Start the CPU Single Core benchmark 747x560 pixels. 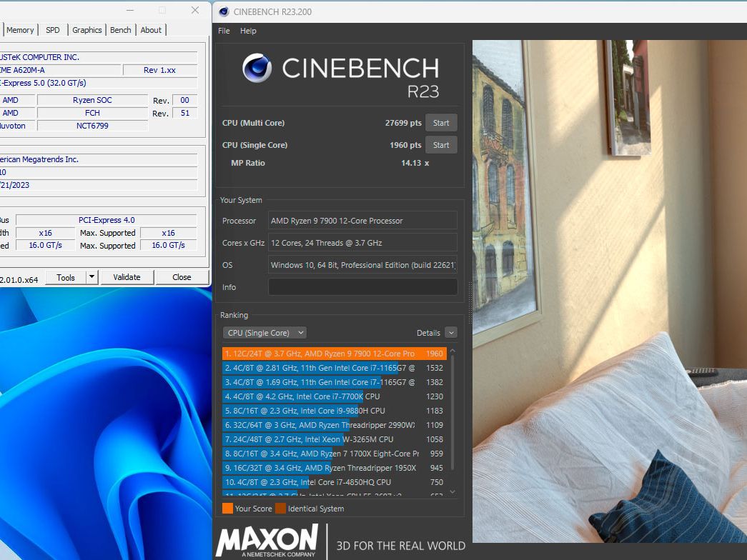tap(441, 144)
